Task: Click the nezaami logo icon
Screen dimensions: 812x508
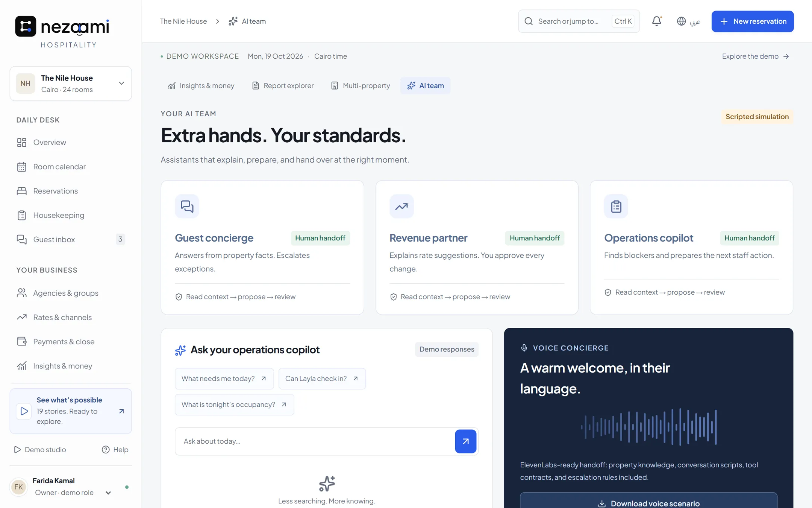Action: click(26, 26)
